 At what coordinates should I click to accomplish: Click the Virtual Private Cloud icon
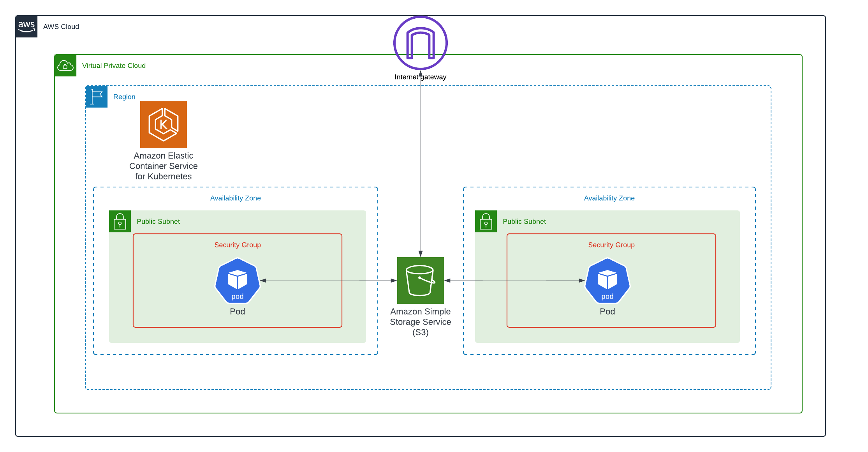tap(65, 65)
